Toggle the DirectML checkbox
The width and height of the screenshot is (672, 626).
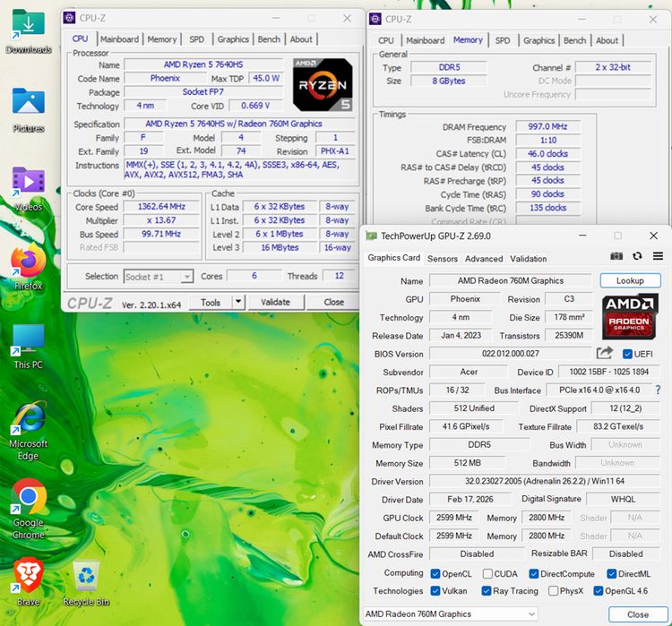point(612,574)
